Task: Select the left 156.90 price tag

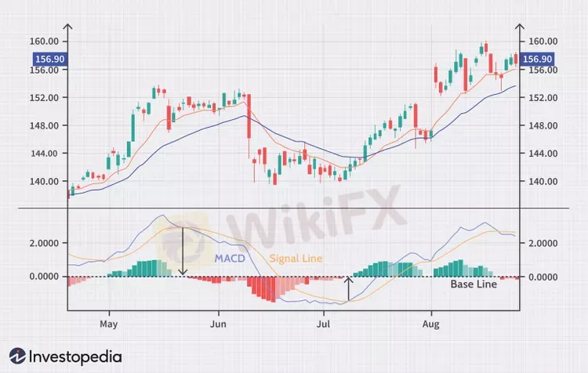Action: pos(50,59)
